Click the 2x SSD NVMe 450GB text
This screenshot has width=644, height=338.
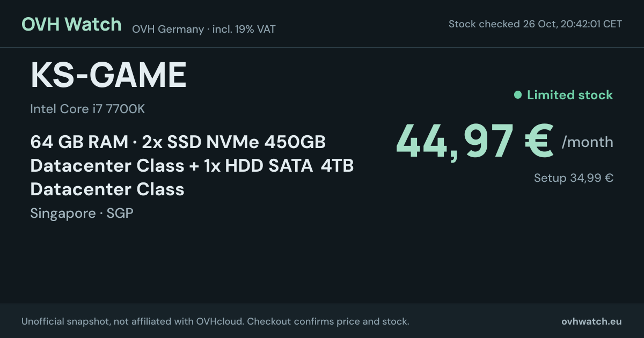[234, 142]
